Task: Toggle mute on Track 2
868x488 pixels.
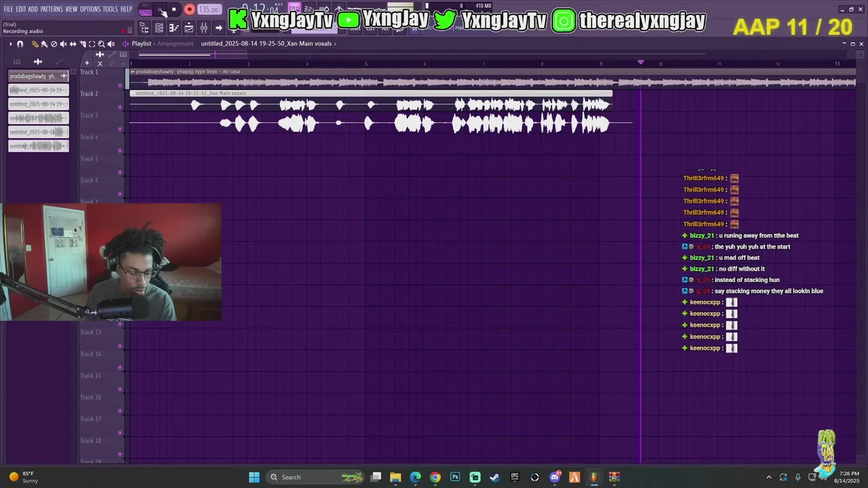Action: [121, 107]
